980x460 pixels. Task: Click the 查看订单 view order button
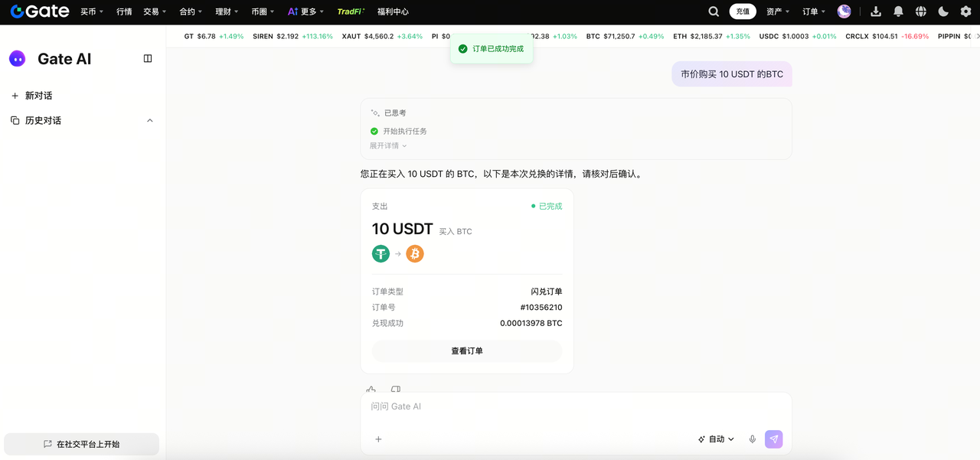[x=467, y=351]
